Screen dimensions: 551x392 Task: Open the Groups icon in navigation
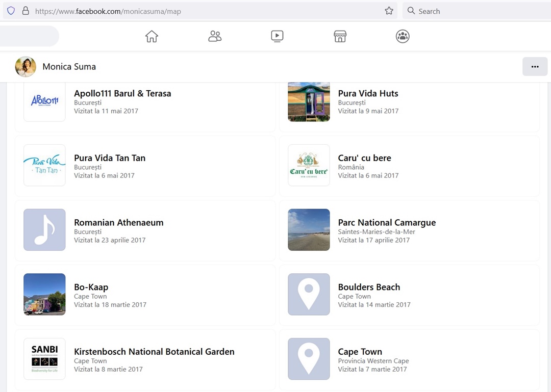(x=403, y=36)
